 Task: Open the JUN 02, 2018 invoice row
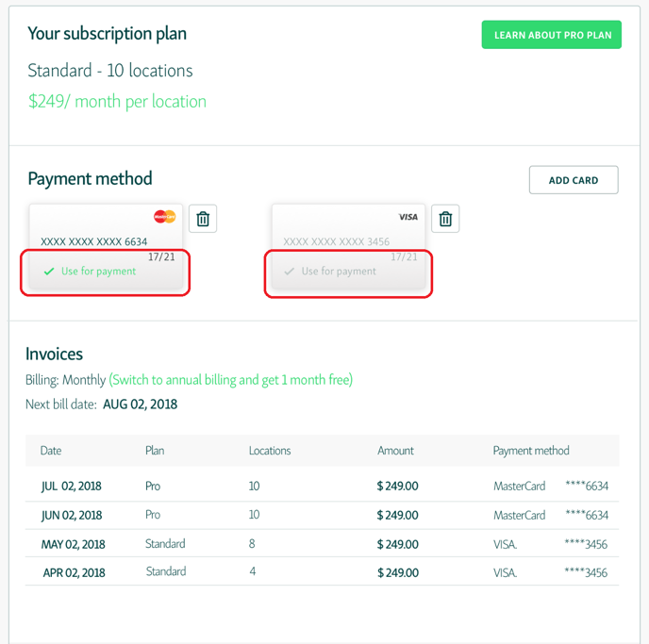[x=322, y=515]
